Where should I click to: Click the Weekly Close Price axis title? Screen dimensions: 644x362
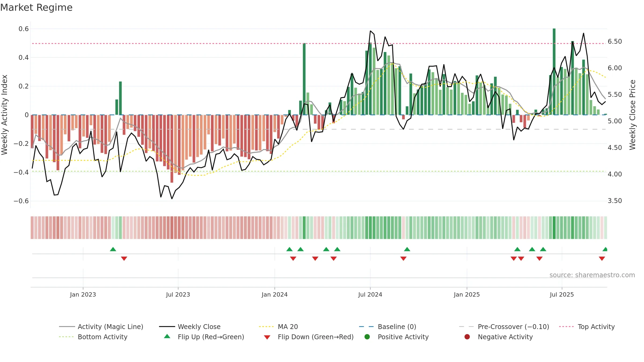pos(632,115)
